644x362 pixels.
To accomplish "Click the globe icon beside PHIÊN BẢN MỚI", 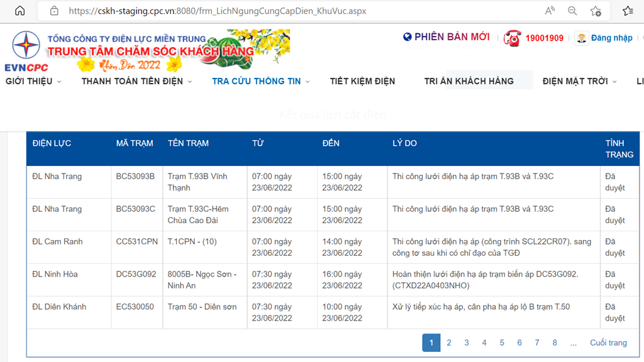I will click(x=408, y=37).
